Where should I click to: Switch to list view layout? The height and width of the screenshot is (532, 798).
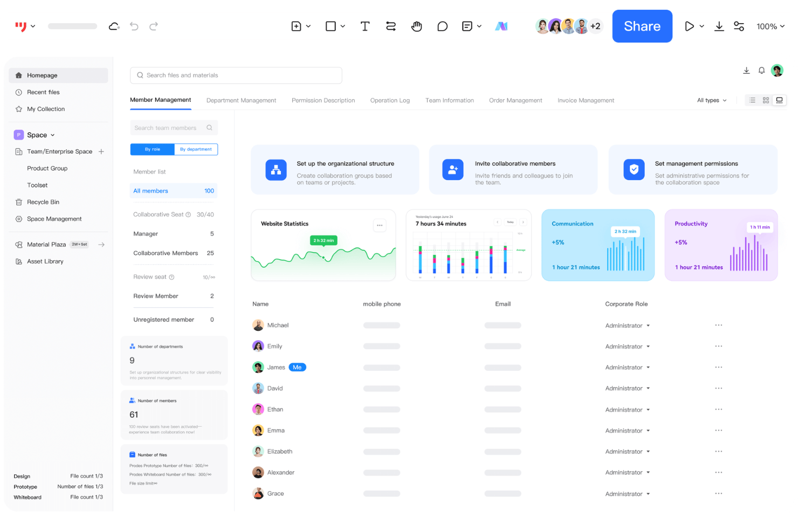point(752,100)
